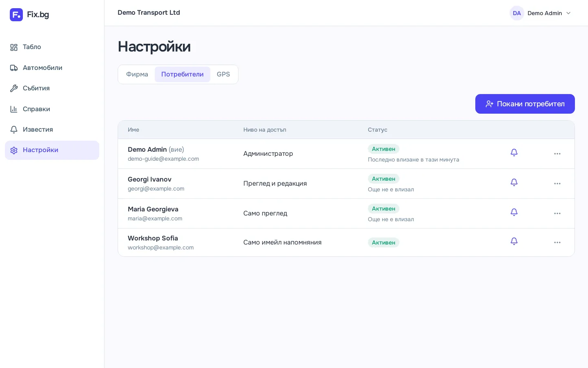588x368 pixels.
Task: Go to Автомобили in the sidebar
Action: [x=52, y=68]
